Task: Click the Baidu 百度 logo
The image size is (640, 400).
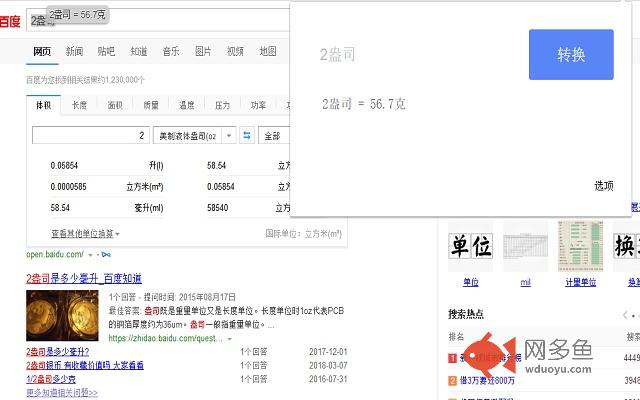Action: pos(10,21)
